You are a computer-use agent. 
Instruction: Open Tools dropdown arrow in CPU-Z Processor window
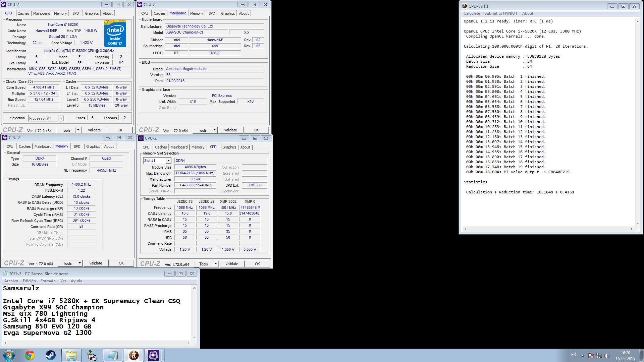pyautogui.click(x=78, y=130)
